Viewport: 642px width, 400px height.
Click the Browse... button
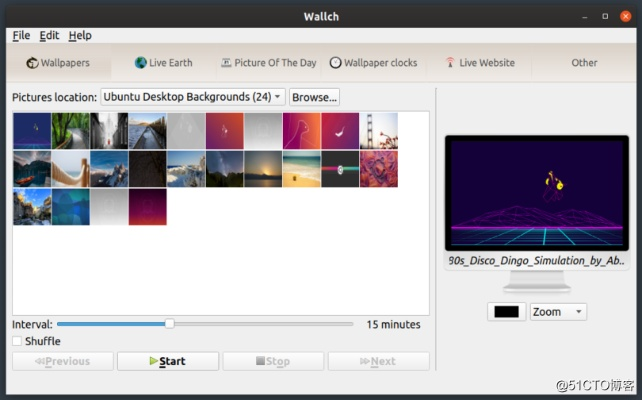[315, 97]
